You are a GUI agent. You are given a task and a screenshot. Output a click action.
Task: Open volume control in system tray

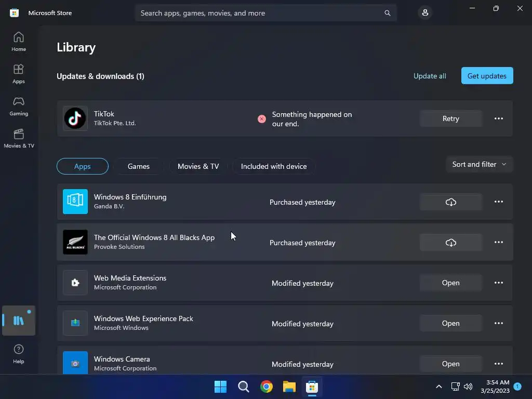pyautogui.click(x=468, y=387)
